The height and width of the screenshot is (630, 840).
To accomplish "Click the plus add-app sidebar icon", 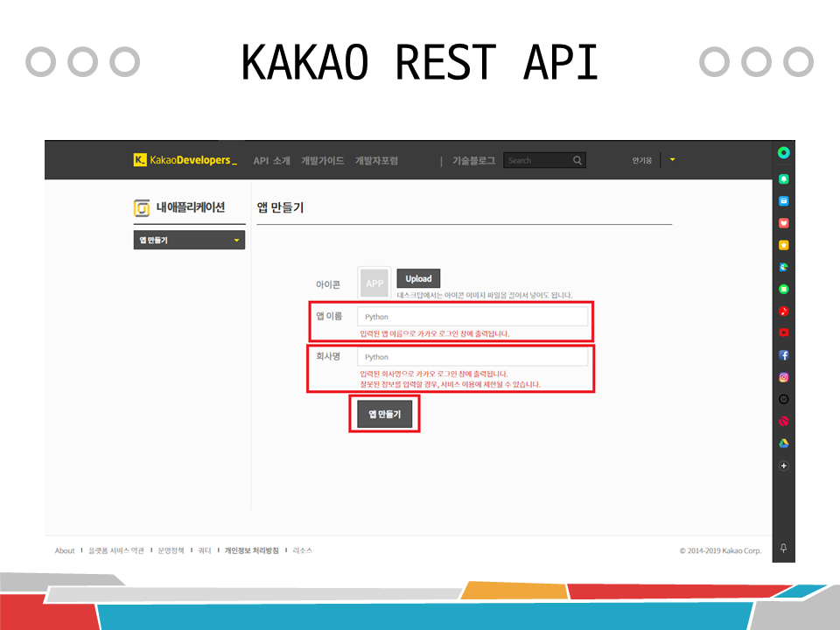I will point(784,465).
